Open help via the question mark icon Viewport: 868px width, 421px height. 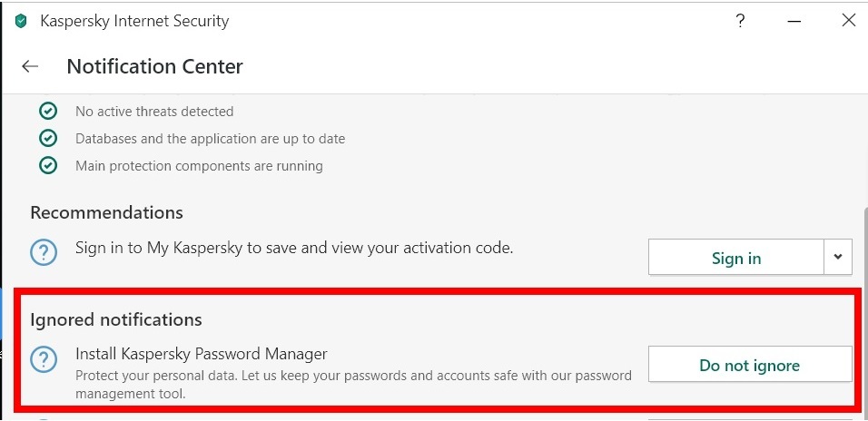click(740, 22)
